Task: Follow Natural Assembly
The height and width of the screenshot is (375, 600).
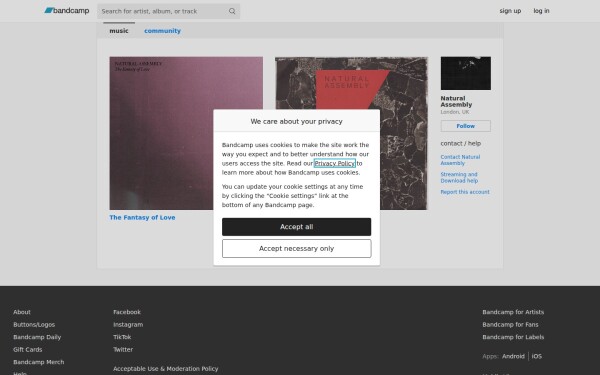Action: (465, 126)
